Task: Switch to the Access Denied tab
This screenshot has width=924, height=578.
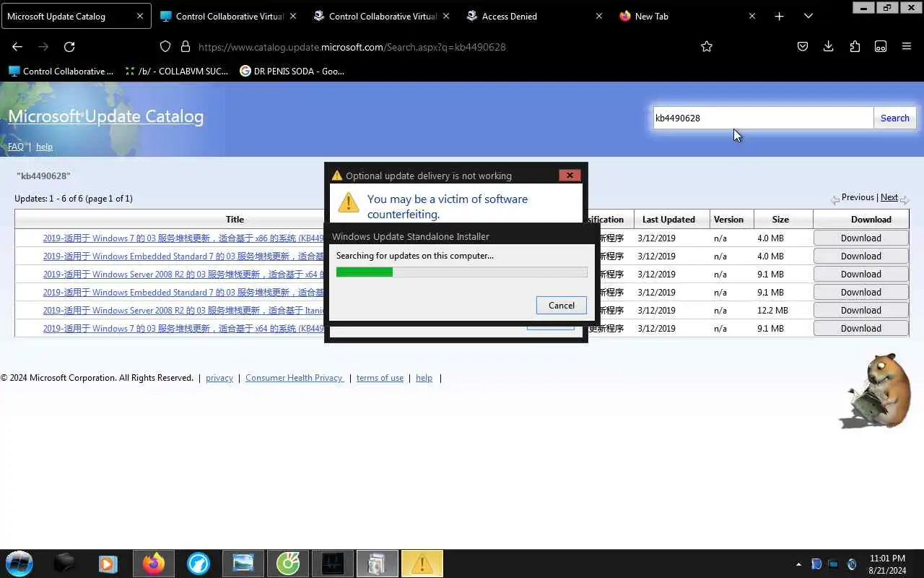Action: tap(535, 16)
